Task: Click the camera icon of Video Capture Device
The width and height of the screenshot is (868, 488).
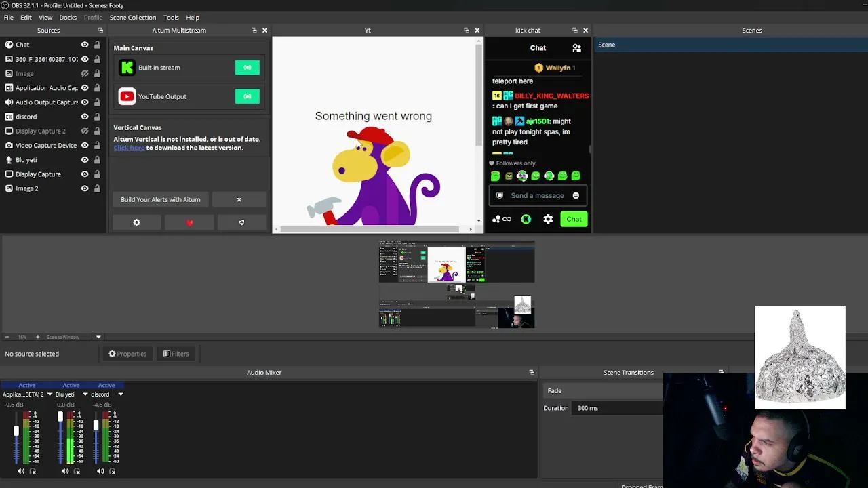Action: tap(9, 145)
